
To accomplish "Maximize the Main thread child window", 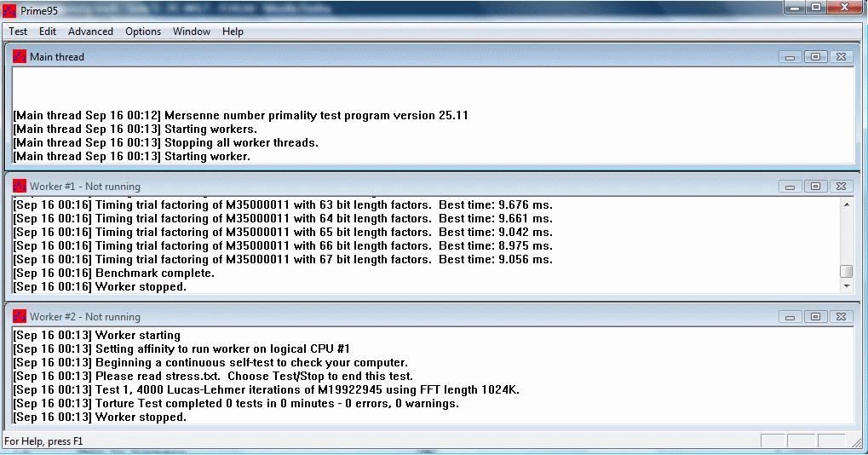I will click(815, 56).
